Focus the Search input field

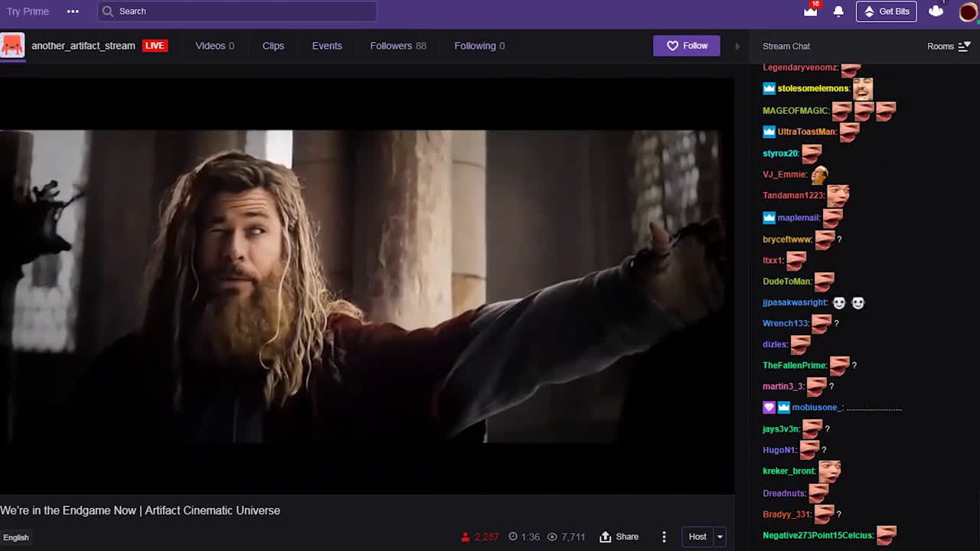point(245,11)
